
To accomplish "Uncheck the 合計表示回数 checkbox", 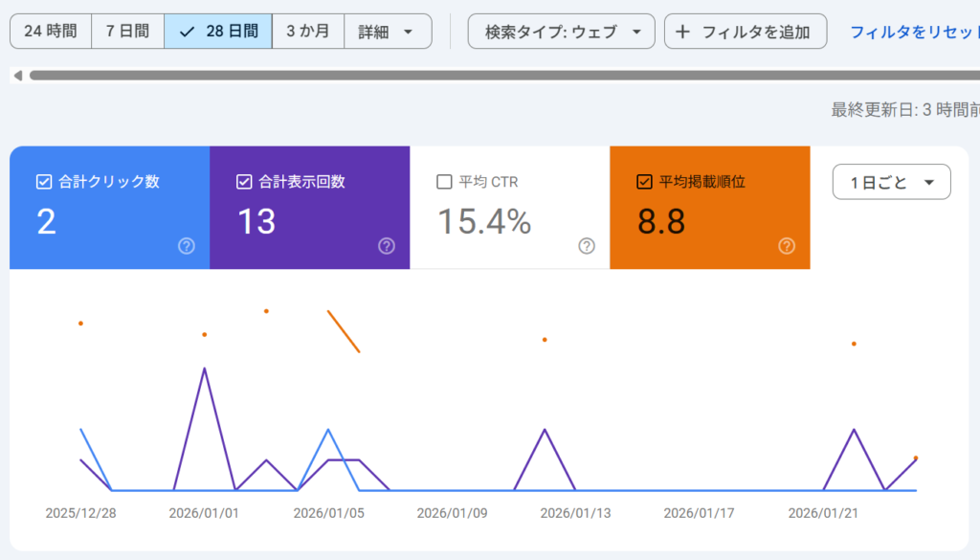I will [x=243, y=182].
